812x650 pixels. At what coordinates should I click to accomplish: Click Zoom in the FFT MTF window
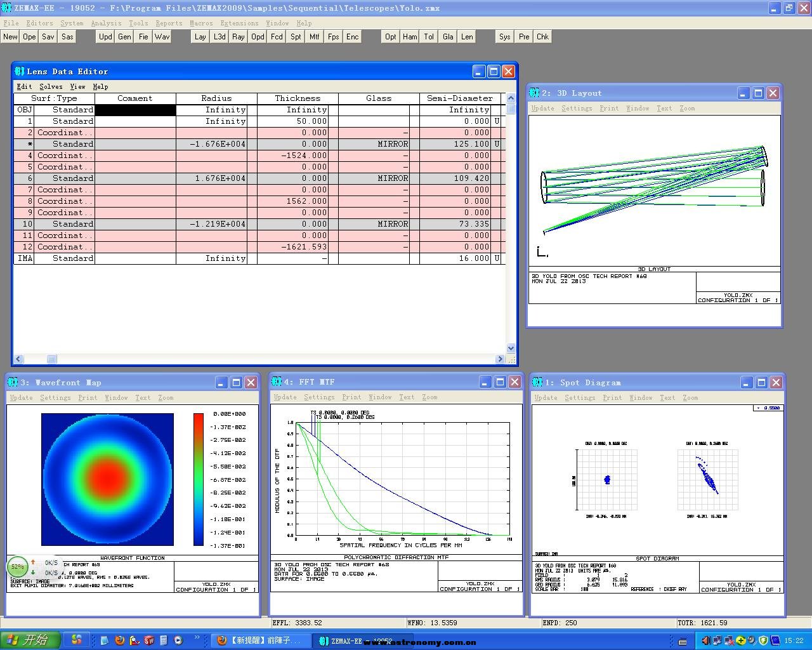click(x=429, y=397)
